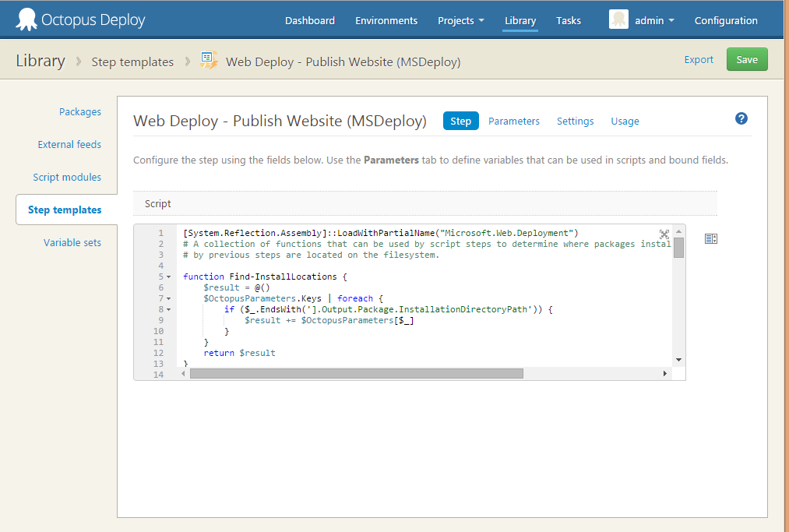Switch to the Parameters tab
This screenshot has width=789, height=532.
click(513, 121)
